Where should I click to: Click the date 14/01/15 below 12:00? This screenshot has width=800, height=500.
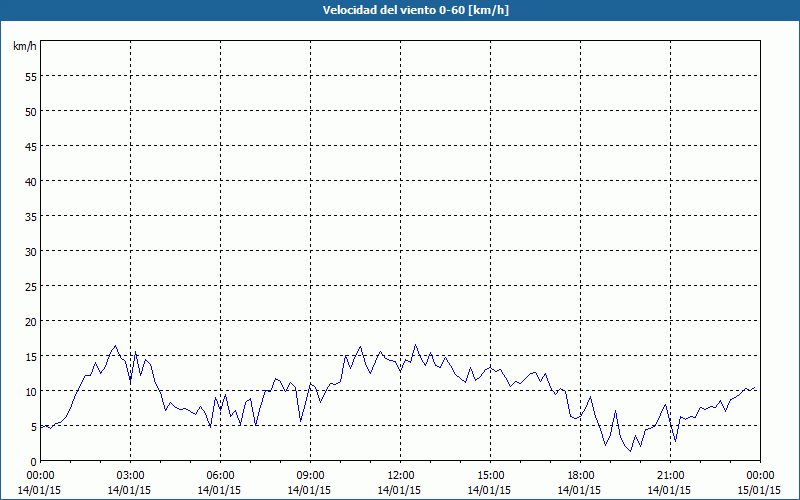click(399, 490)
